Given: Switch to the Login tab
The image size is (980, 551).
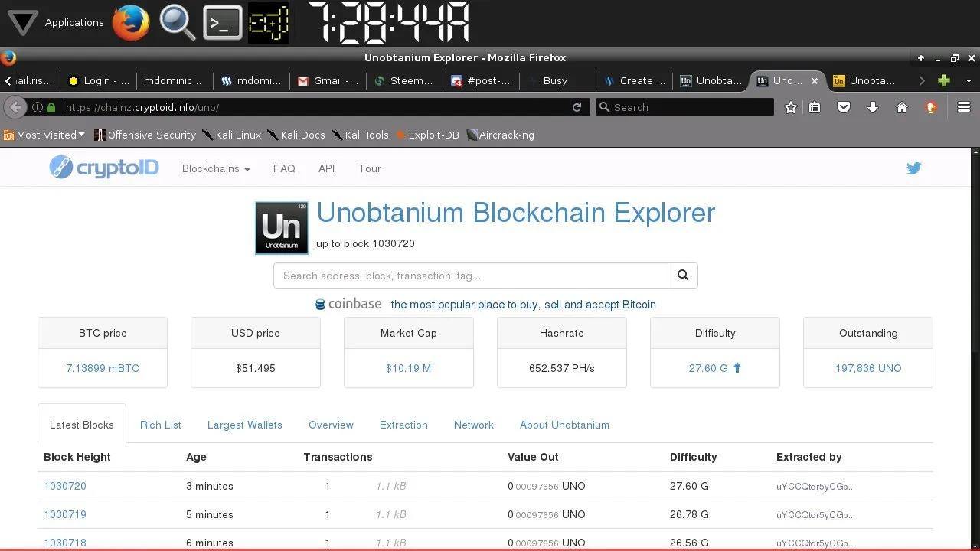Looking at the screenshot, I should point(99,80).
